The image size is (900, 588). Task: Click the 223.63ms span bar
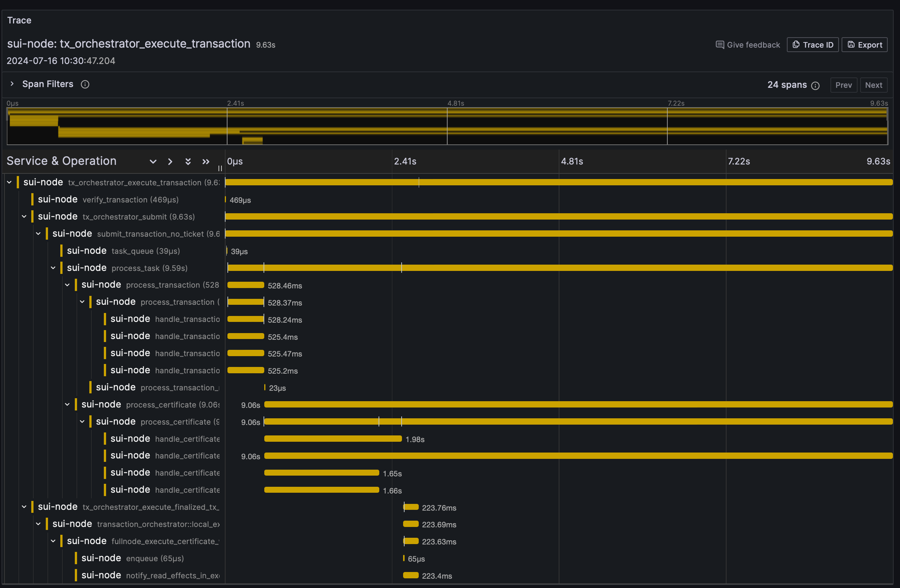click(411, 541)
